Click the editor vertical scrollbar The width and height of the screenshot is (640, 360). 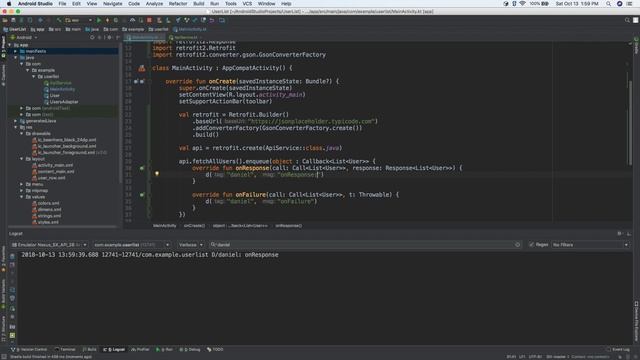point(630,122)
